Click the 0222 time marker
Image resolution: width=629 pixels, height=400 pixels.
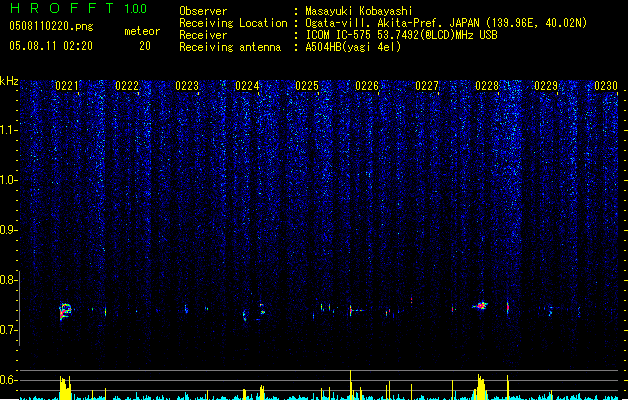(127, 86)
